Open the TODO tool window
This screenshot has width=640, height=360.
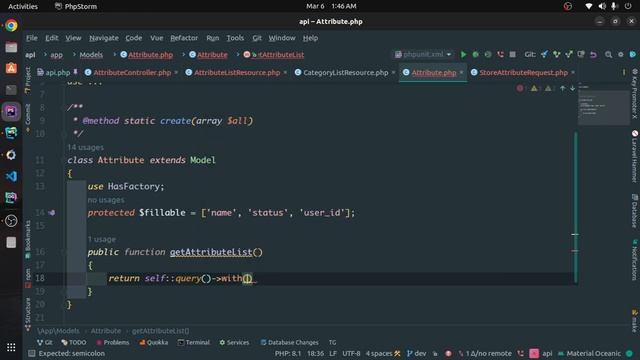[73, 342]
